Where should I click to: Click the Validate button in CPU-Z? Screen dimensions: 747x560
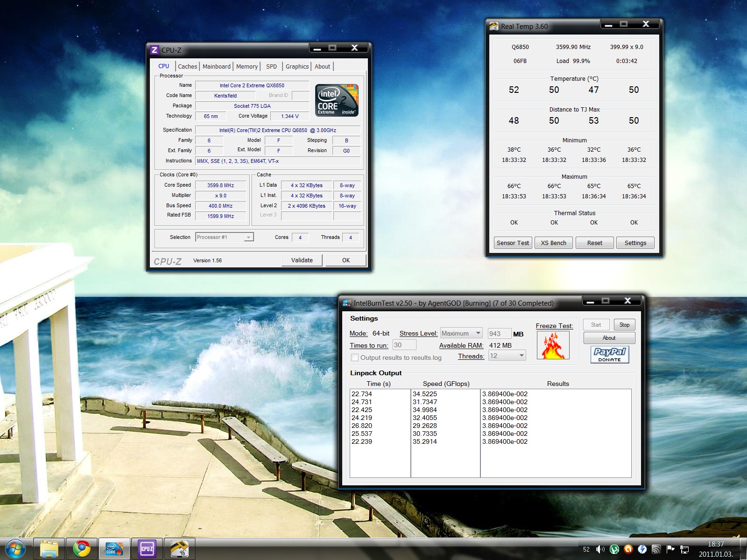pos(302,260)
